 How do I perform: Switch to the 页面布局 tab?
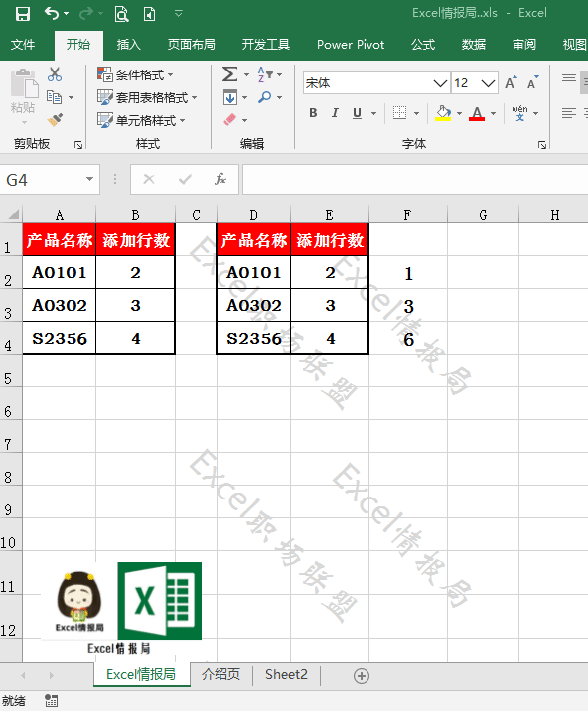point(191,45)
